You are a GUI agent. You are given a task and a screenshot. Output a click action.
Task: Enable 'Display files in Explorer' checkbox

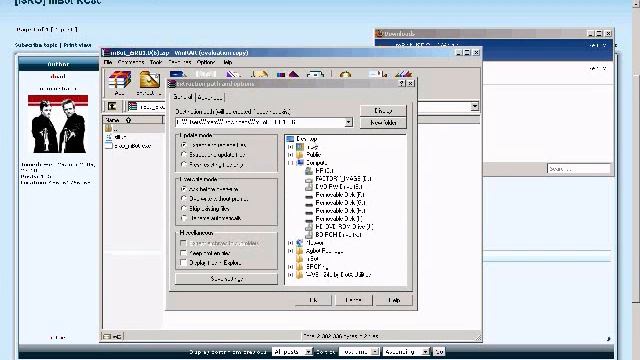[x=184, y=263]
